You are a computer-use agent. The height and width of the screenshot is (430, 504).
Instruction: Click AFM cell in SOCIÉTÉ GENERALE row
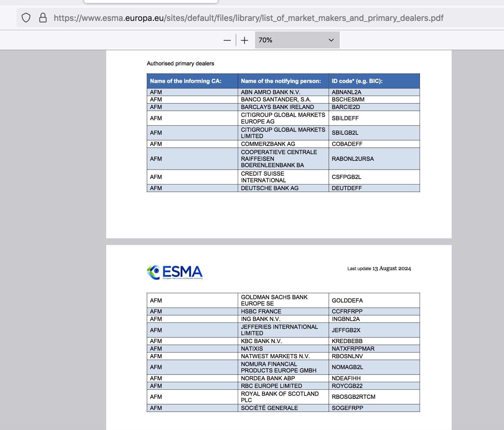tap(192, 408)
